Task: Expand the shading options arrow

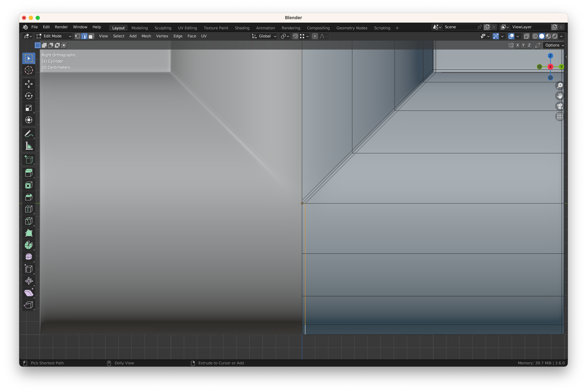Action: 561,36
